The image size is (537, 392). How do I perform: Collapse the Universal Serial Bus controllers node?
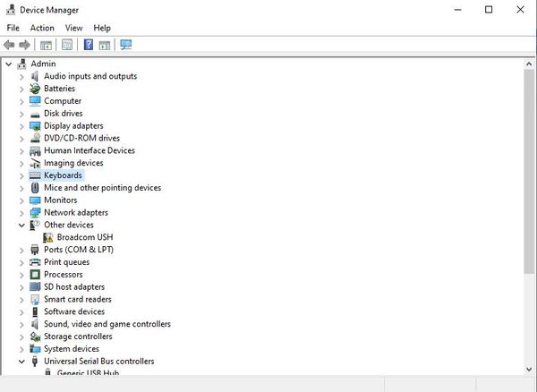(22, 362)
